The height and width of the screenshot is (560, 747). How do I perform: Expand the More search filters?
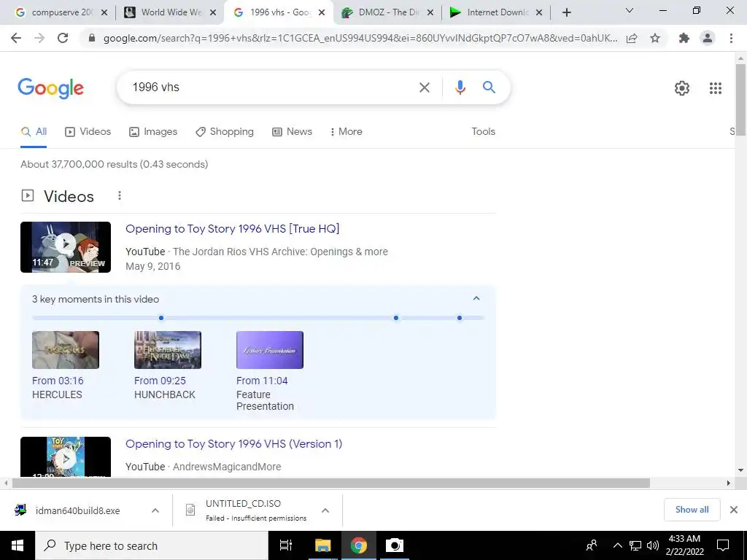point(347,131)
